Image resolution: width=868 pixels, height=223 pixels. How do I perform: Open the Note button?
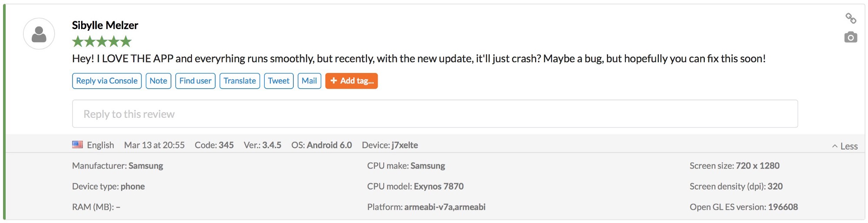pos(158,81)
